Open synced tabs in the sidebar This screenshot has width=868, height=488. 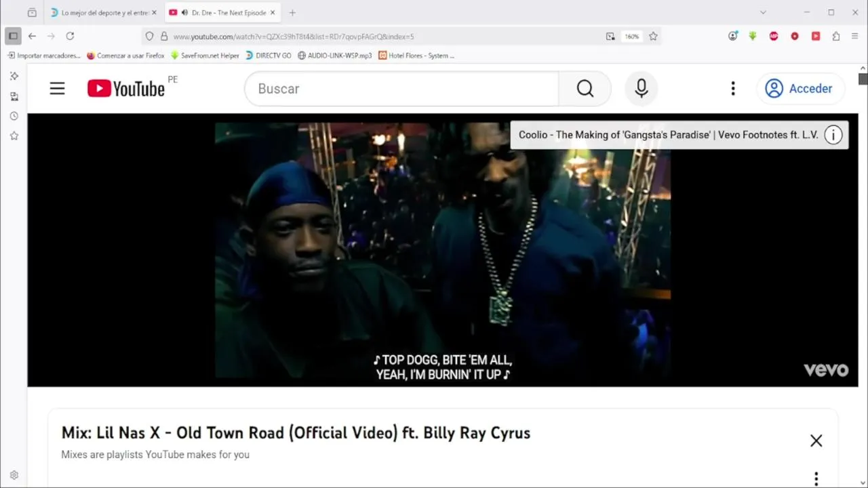click(x=14, y=97)
